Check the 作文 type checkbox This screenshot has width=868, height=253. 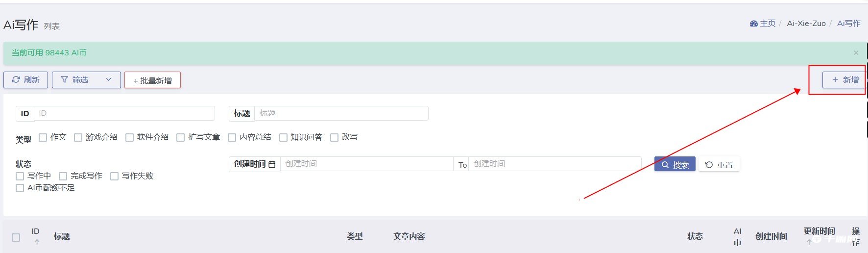coord(43,137)
